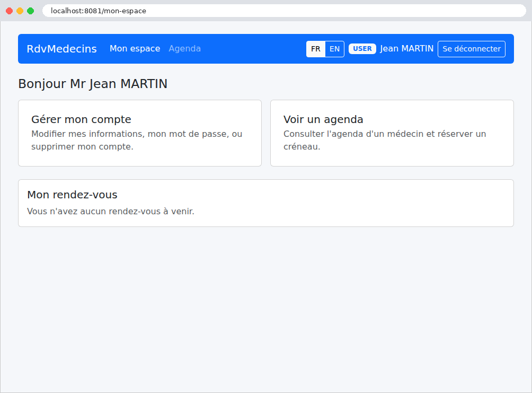Image resolution: width=532 pixels, height=393 pixels.
Task: Open the Voir un agenda card
Action: 392,133
